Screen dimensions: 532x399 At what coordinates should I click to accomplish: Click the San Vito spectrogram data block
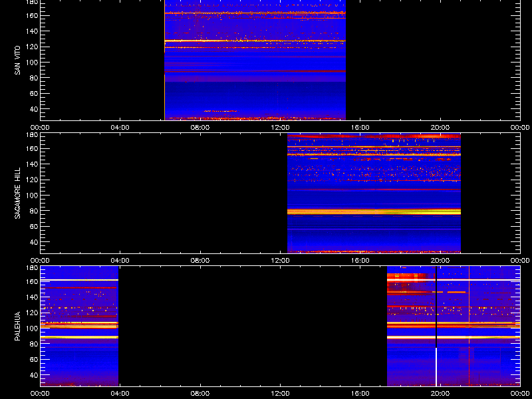point(255,60)
